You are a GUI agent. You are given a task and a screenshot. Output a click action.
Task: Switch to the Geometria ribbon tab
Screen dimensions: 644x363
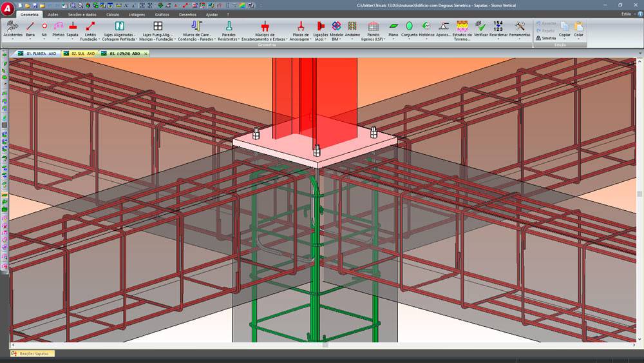30,14
